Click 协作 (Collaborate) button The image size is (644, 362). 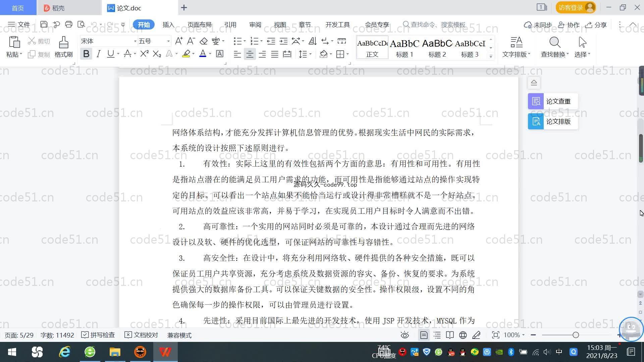569,25
